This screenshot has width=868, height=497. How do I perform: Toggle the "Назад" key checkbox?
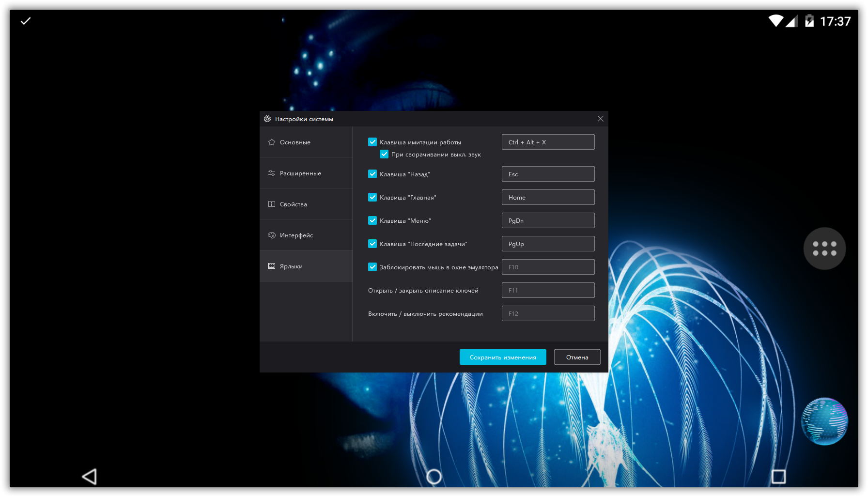(372, 174)
